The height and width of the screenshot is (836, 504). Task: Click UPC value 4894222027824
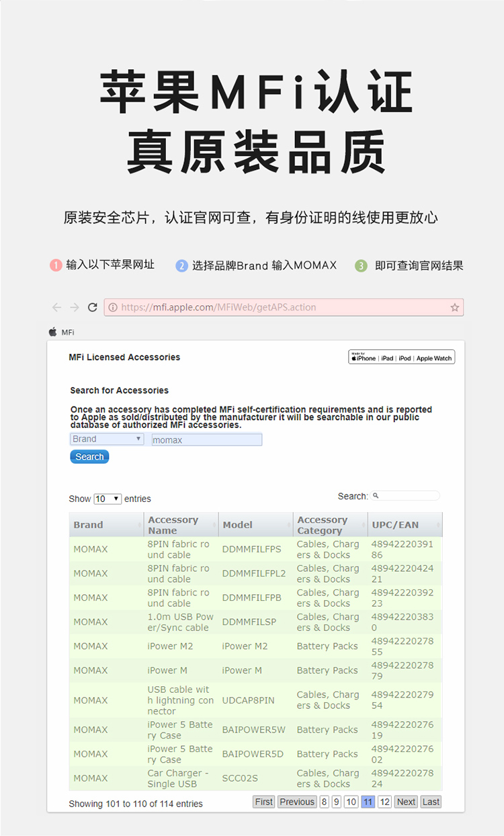pyautogui.click(x=402, y=778)
